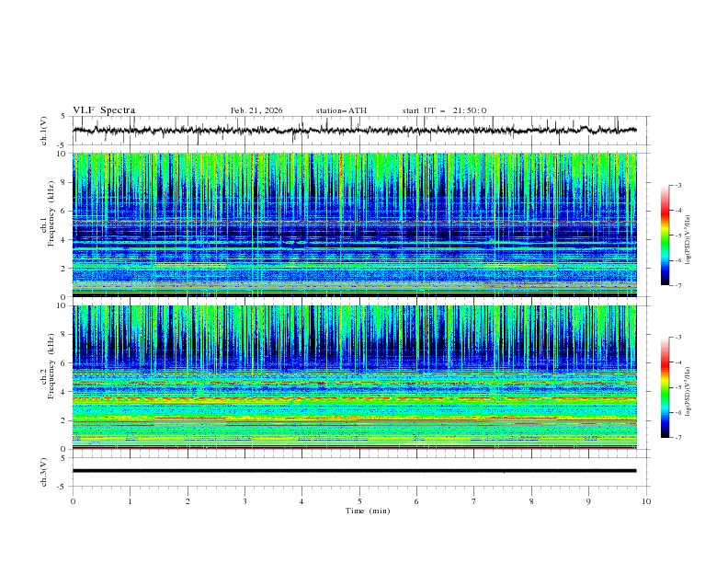Click the "ch.1(V)" waveform axis label
728x563 pixels.
[x=44, y=131]
